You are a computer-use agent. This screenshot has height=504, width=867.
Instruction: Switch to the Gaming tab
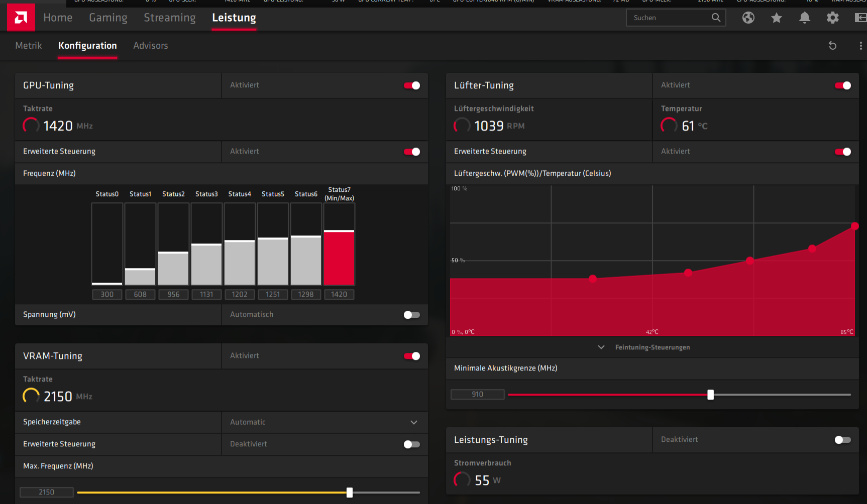pos(108,18)
